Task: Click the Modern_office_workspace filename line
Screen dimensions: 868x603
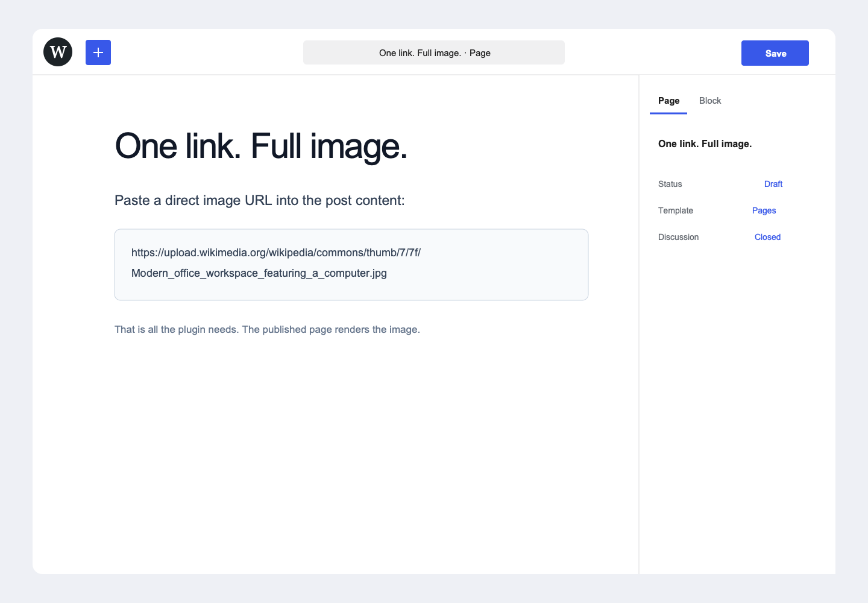Action: click(x=259, y=273)
